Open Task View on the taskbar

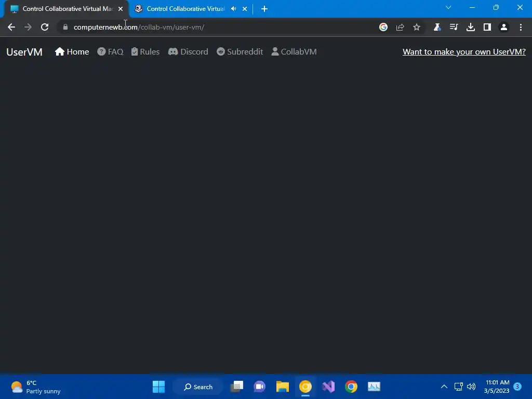pyautogui.click(x=237, y=387)
